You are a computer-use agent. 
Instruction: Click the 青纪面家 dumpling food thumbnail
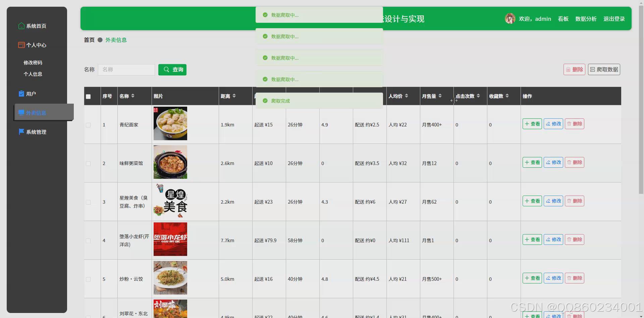coord(170,123)
